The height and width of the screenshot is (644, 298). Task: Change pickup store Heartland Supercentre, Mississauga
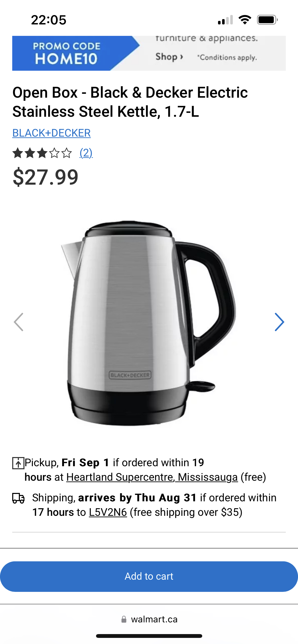tap(152, 477)
